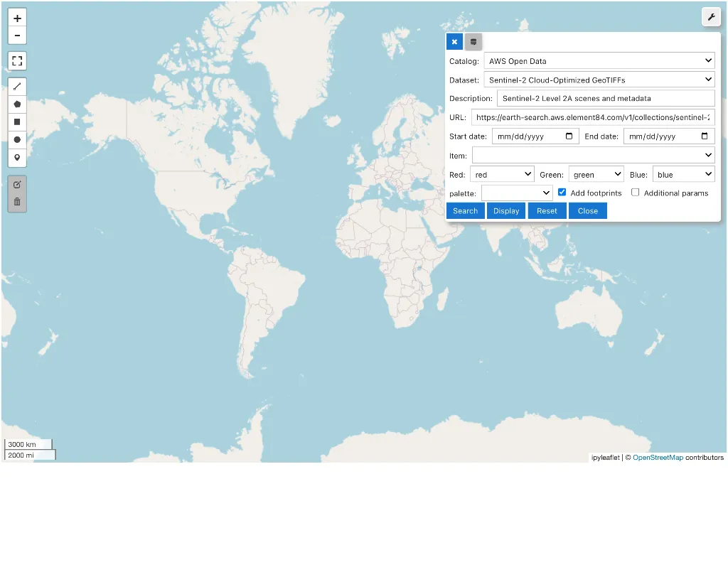
Task: Toggle fullscreen map view
Action: 17,61
